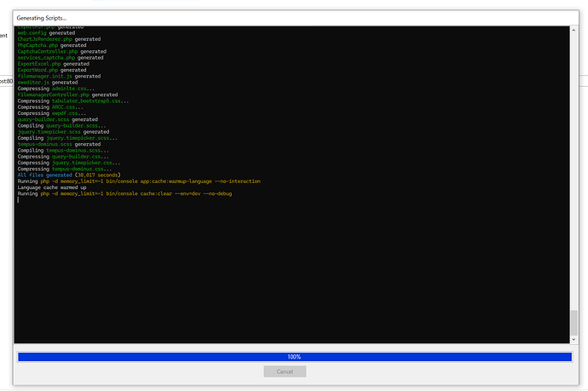The image size is (588, 391).
Task: Click the cache:warmup-language command line
Action: pos(138,181)
